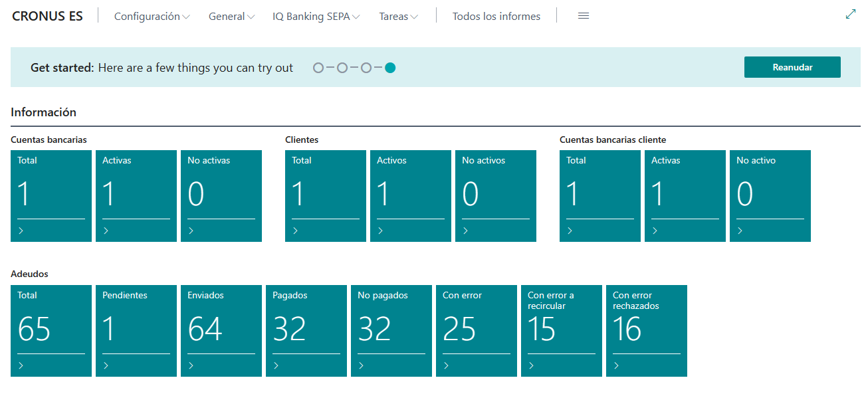Viewport: 868px width, 394px height.
Task: Expand the IQ Banking SEPA dropdown
Action: [x=316, y=17]
